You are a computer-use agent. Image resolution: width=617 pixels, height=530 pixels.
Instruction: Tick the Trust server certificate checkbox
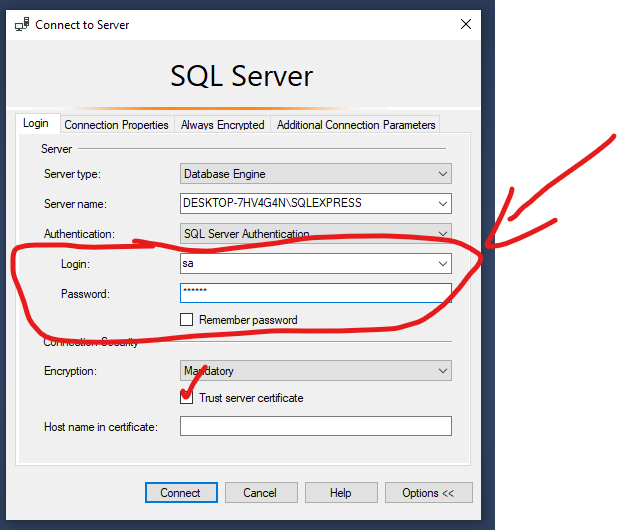click(x=186, y=398)
